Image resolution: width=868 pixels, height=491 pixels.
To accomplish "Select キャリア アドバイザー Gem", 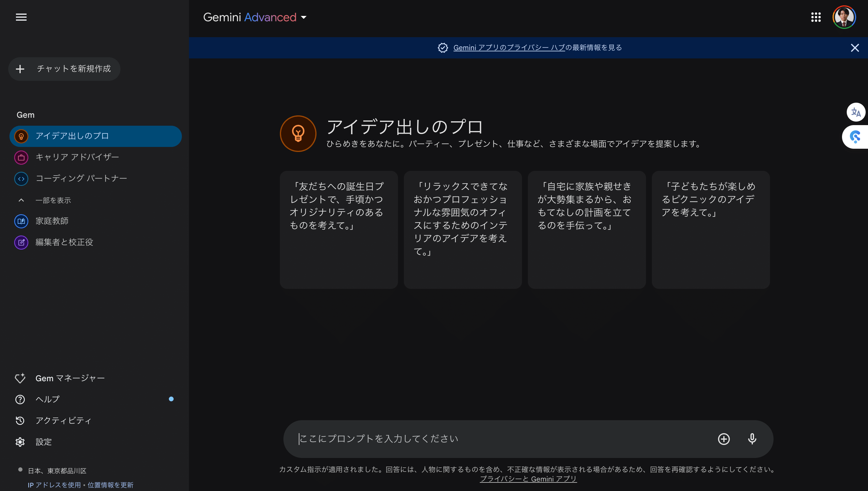I will point(77,157).
